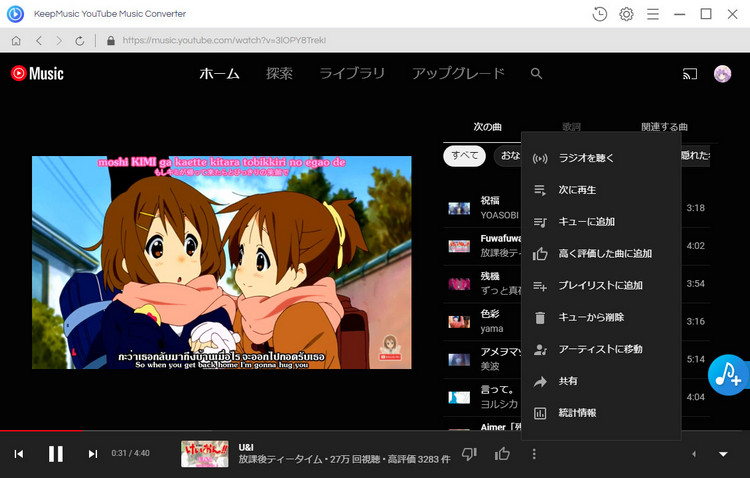
Task: Open the ライブラリ navigation item
Action: tap(352, 73)
